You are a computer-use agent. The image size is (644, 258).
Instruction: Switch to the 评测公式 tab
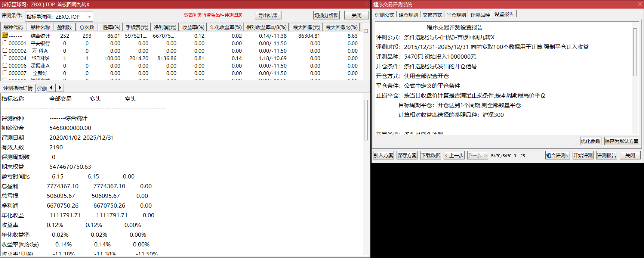(x=384, y=15)
